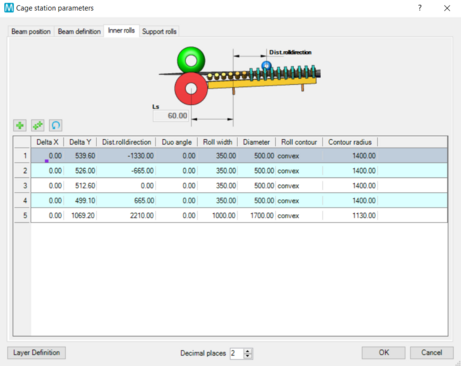
Task: Click the Layer Definition button
Action: pyautogui.click(x=36, y=353)
